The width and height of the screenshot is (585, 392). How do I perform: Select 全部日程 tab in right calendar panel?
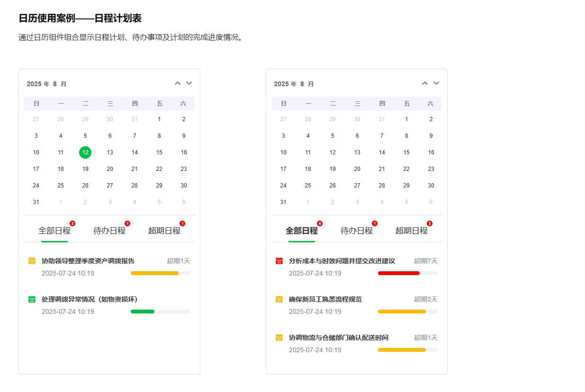pyautogui.click(x=302, y=231)
